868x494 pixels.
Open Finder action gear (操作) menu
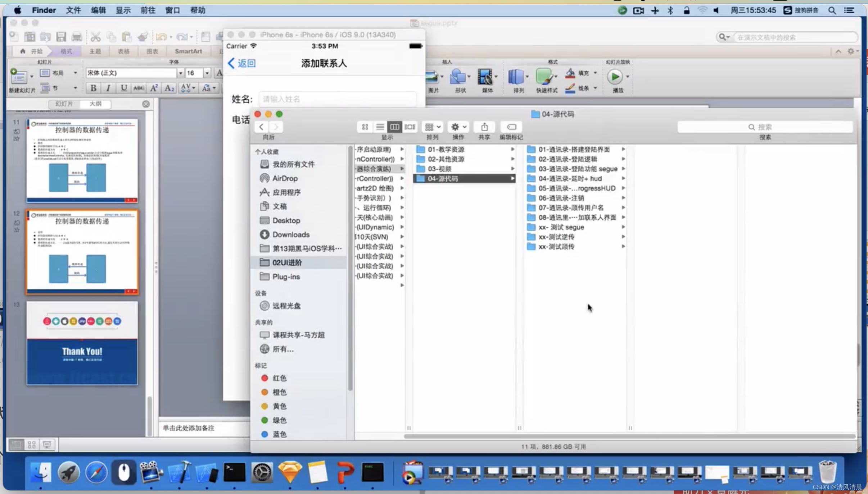click(458, 127)
